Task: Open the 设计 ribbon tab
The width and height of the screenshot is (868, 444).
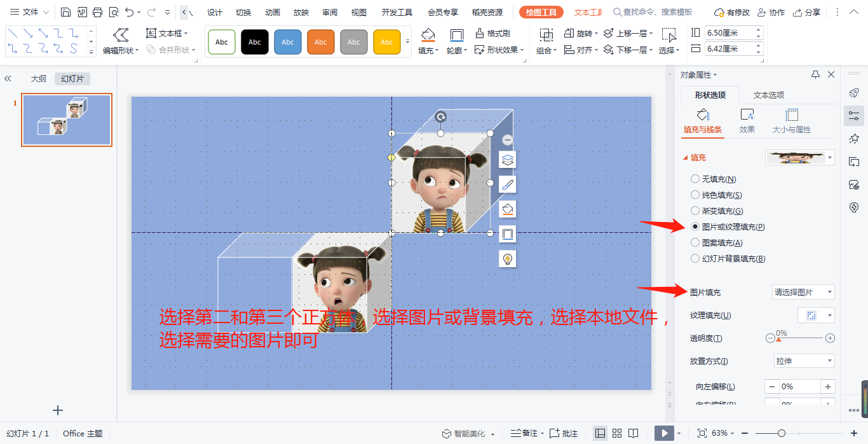Action: click(215, 13)
